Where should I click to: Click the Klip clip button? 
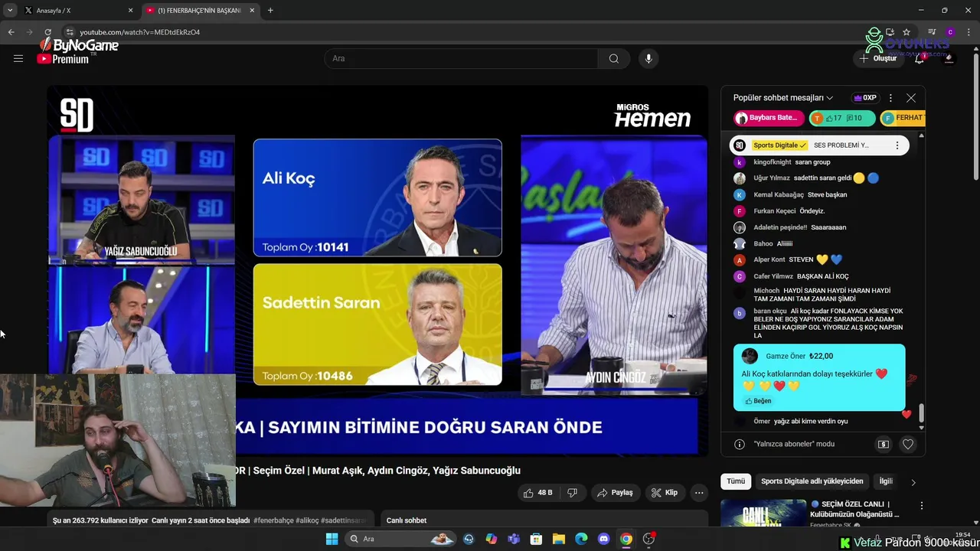[665, 493]
